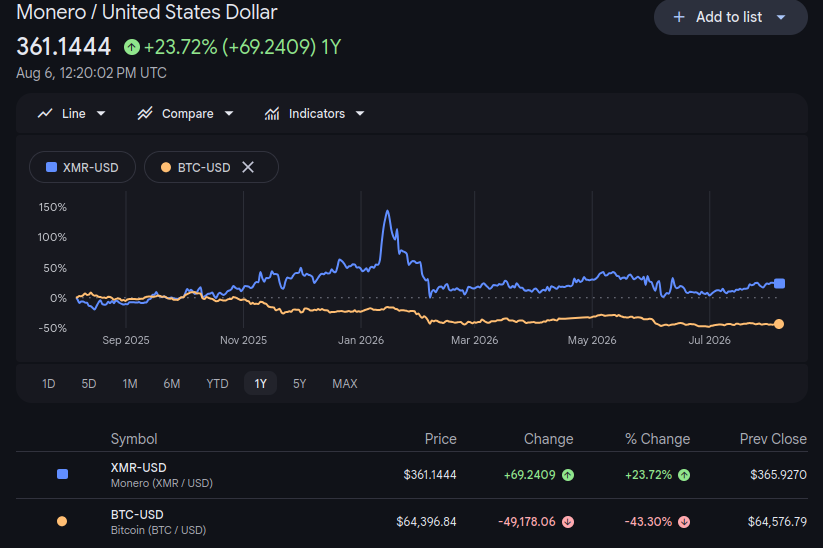The height and width of the screenshot is (548, 823).
Task: Click the Line chart type icon
Action: [45, 113]
